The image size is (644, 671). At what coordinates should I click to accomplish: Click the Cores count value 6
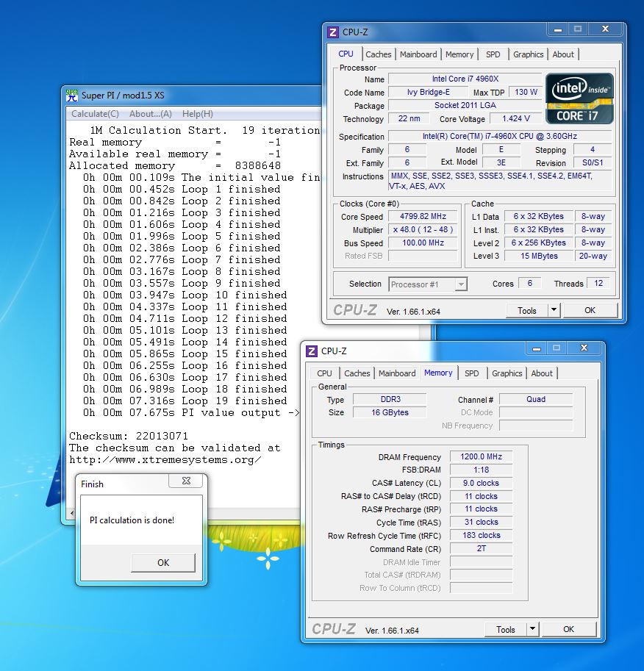point(529,283)
